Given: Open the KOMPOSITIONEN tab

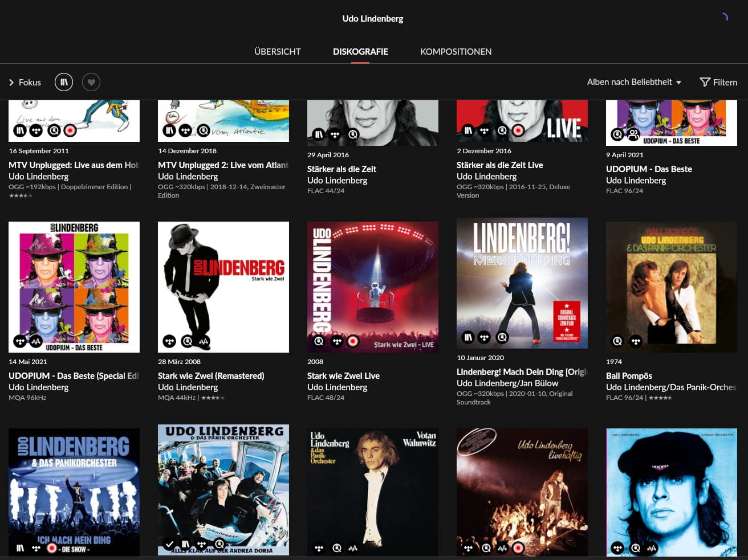Looking at the screenshot, I should coord(456,51).
